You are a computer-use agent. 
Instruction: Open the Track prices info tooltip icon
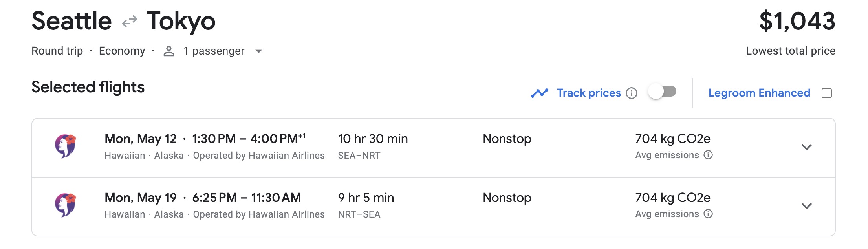point(633,93)
